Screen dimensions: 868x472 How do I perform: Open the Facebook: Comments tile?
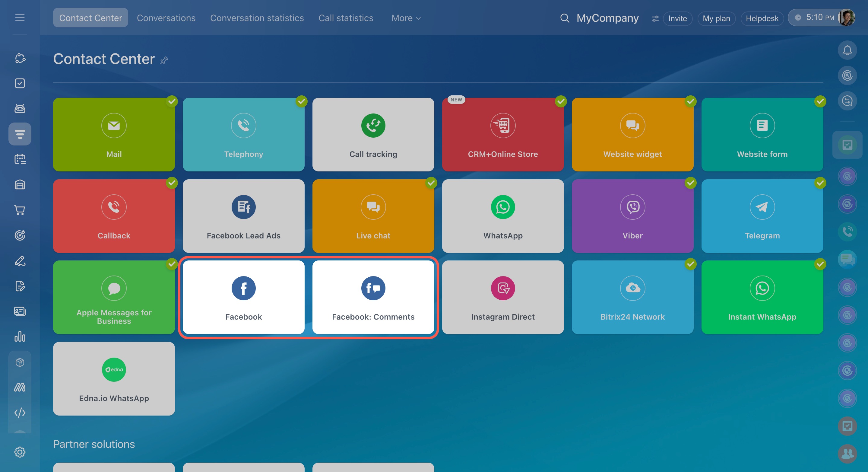(x=373, y=297)
